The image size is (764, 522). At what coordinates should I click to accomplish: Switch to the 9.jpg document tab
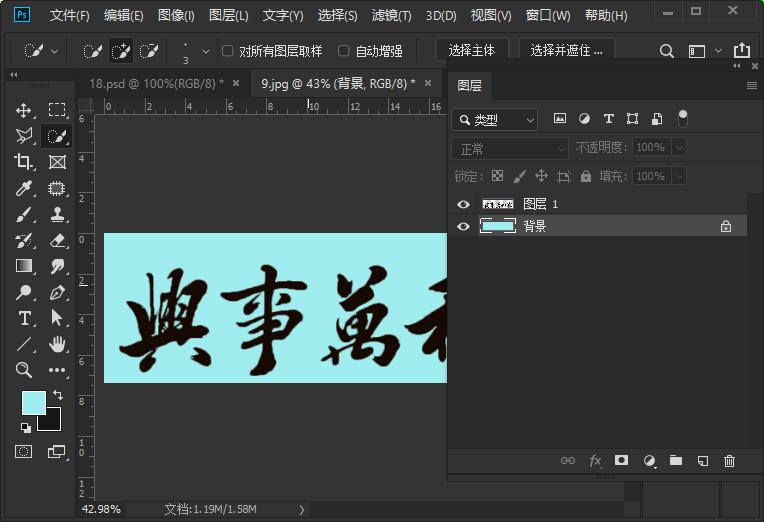338,84
